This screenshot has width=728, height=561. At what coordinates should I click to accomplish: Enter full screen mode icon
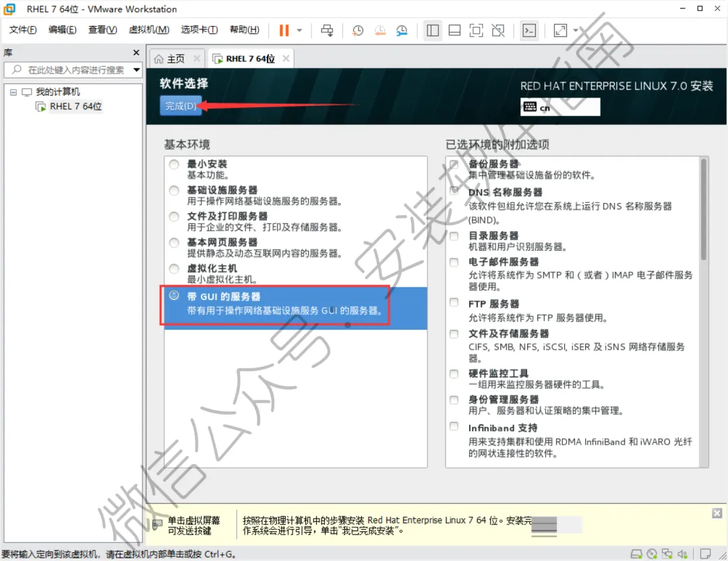(x=477, y=30)
